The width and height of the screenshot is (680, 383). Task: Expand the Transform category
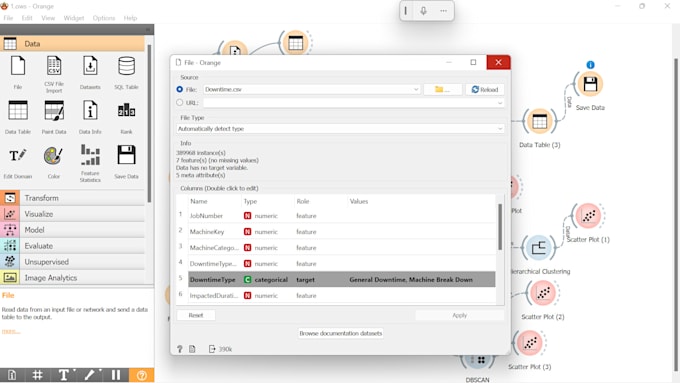pyautogui.click(x=73, y=198)
